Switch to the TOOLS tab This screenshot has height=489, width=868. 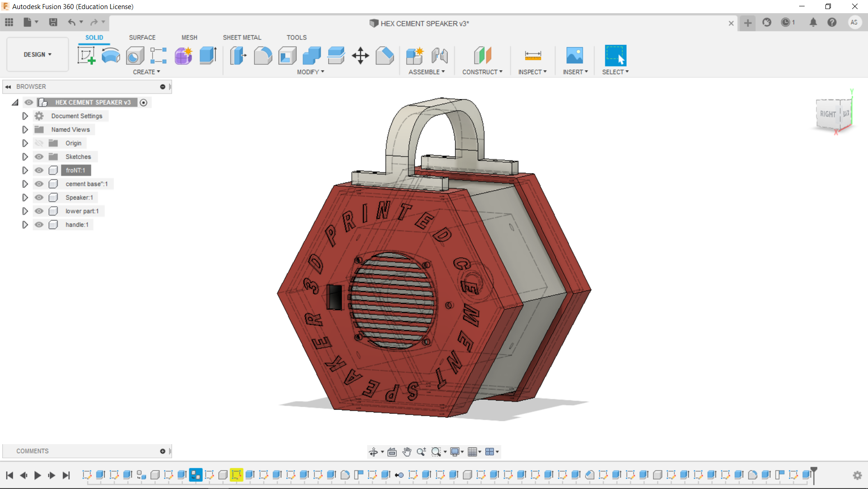(x=297, y=38)
